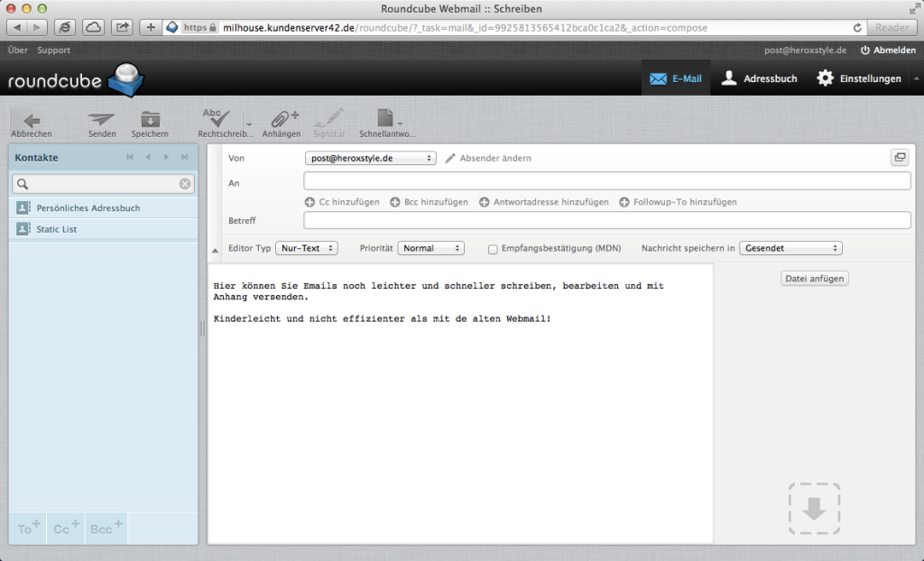Run the Rechtschreibung spell check
This screenshot has width=924, height=561.
[217, 121]
